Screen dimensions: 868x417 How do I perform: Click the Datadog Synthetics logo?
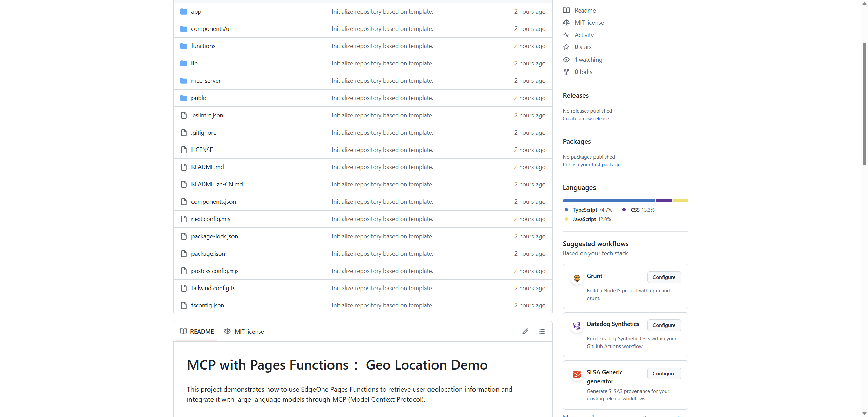point(577,326)
